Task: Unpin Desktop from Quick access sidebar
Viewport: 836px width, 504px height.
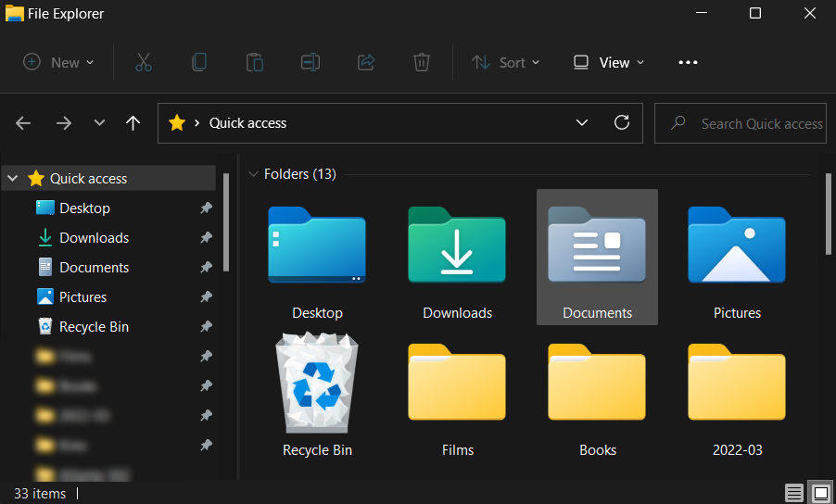Action: click(x=206, y=208)
